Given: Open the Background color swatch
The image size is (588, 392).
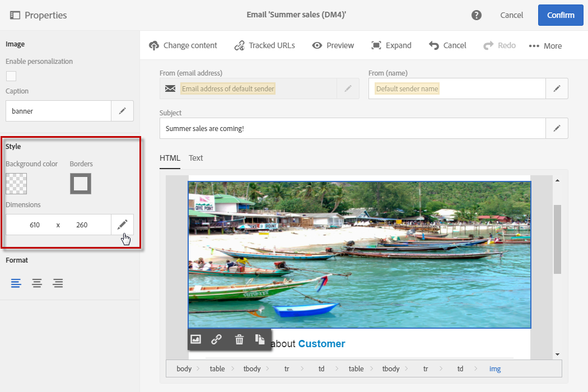Looking at the screenshot, I should point(16,184).
